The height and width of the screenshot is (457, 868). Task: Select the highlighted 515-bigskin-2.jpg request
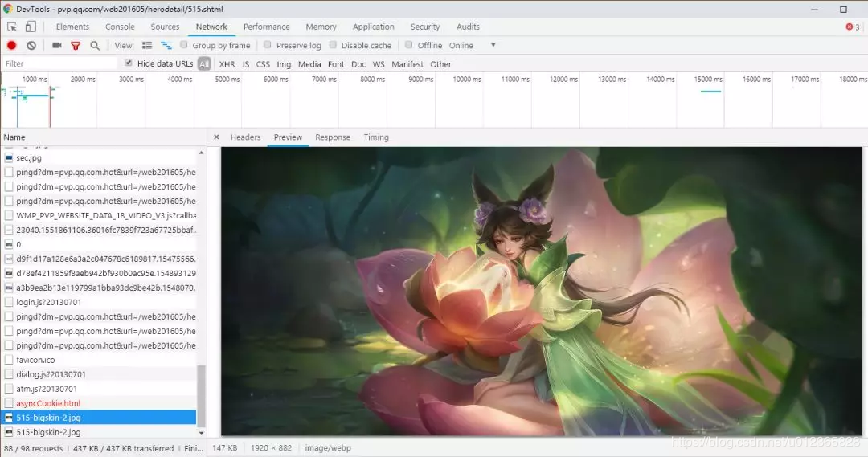pyautogui.click(x=100, y=417)
